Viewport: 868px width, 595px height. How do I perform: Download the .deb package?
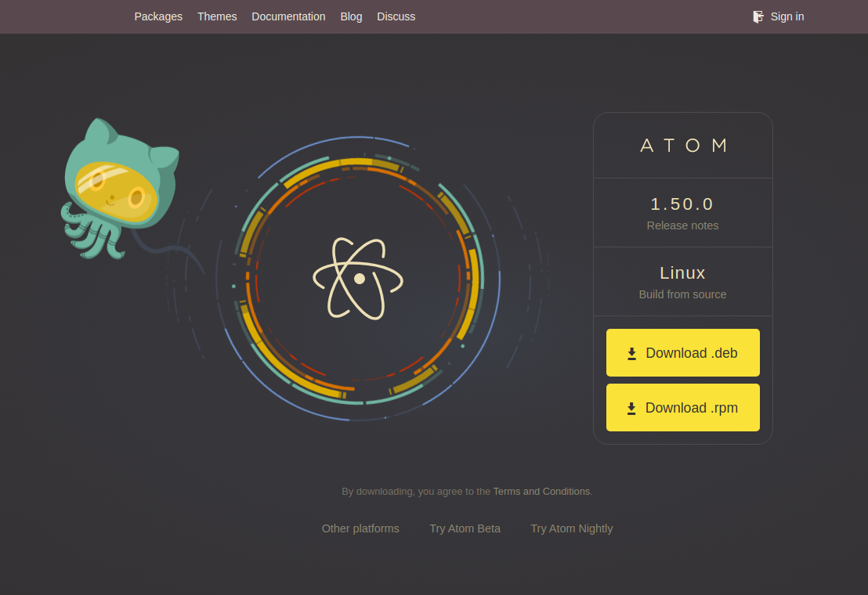[682, 352]
